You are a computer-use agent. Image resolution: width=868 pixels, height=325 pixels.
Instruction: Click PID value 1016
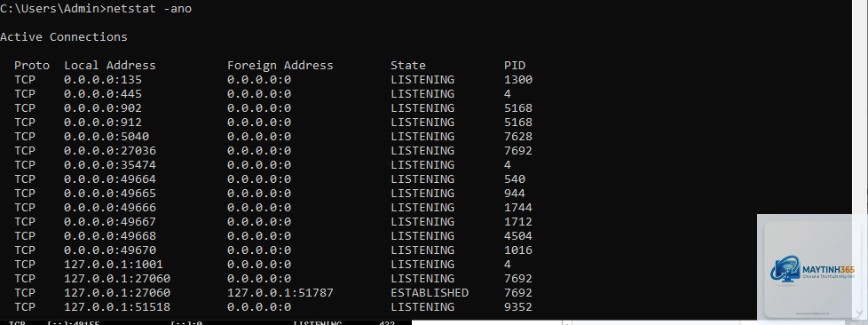(518, 250)
